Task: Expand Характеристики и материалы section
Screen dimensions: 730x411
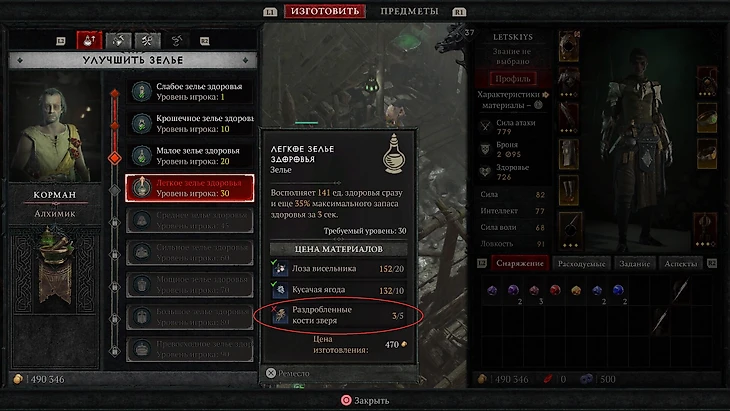Action: point(513,100)
